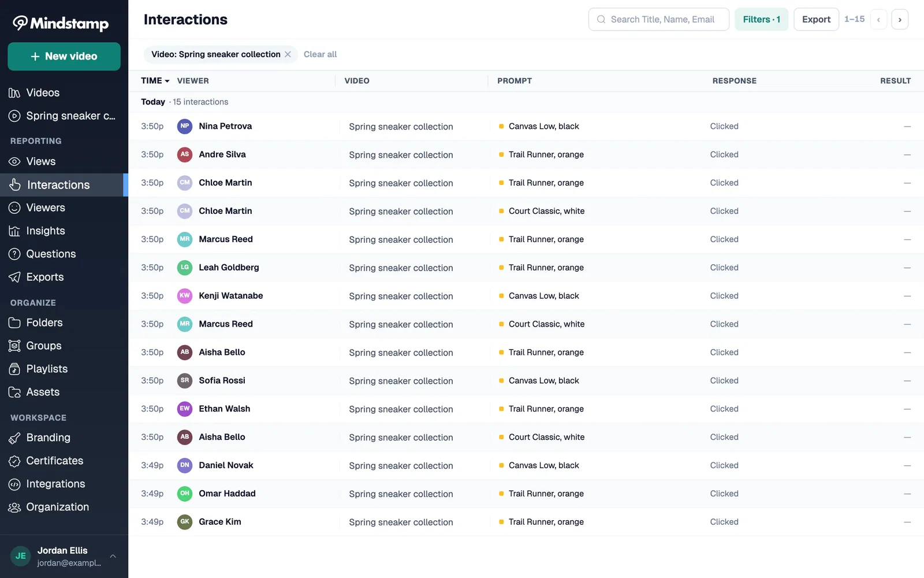Click the Branding brush icon

point(14,438)
